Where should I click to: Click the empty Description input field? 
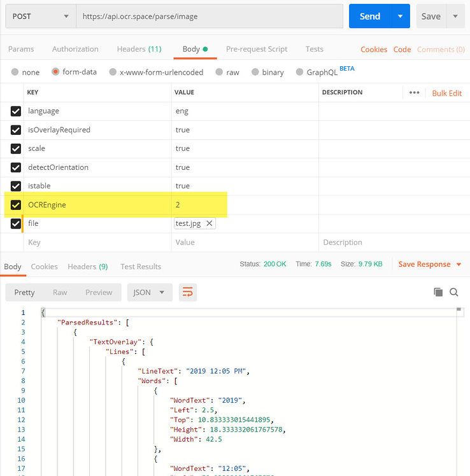[394, 242]
